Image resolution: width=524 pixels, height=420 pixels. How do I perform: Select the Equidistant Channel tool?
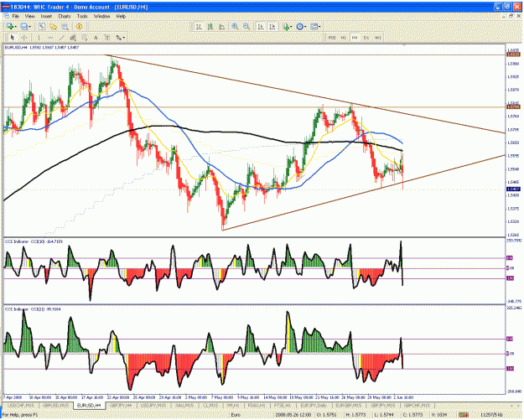(x=73, y=38)
